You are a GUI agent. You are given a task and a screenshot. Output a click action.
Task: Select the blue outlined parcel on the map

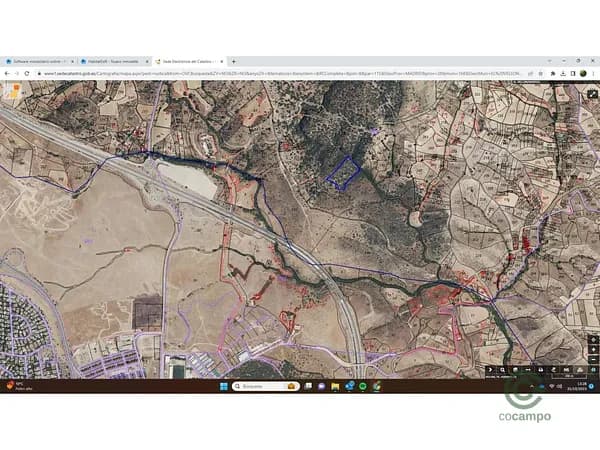pyautogui.click(x=342, y=172)
